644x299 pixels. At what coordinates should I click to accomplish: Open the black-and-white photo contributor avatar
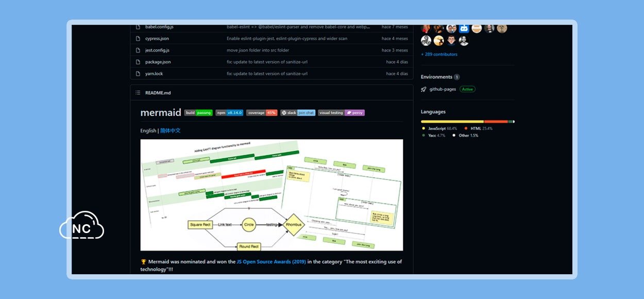464,41
